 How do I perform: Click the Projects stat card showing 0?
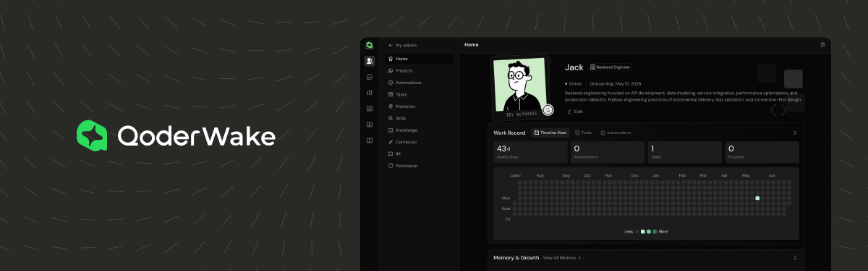pos(762,152)
